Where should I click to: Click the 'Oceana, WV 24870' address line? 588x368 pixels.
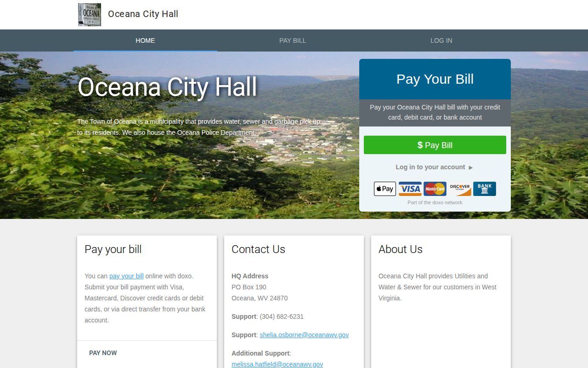point(260,298)
